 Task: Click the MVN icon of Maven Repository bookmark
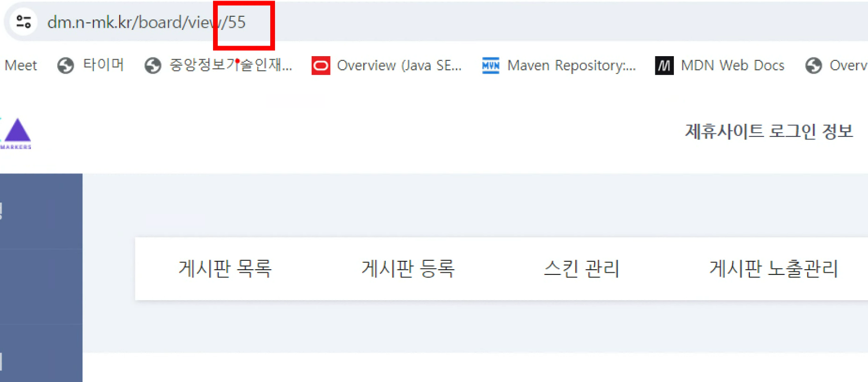pos(491,66)
